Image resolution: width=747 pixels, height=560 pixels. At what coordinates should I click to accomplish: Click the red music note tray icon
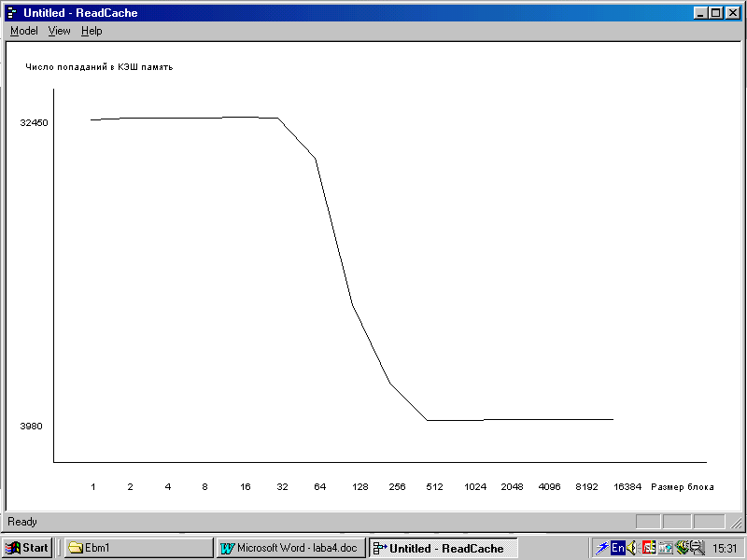(x=649, y=548)
